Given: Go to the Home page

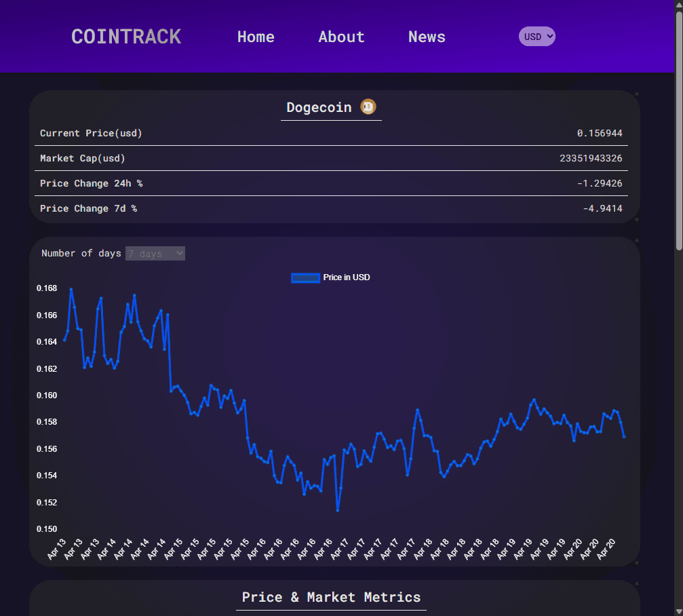Looking at the screenshot, I should click(256, 37).
